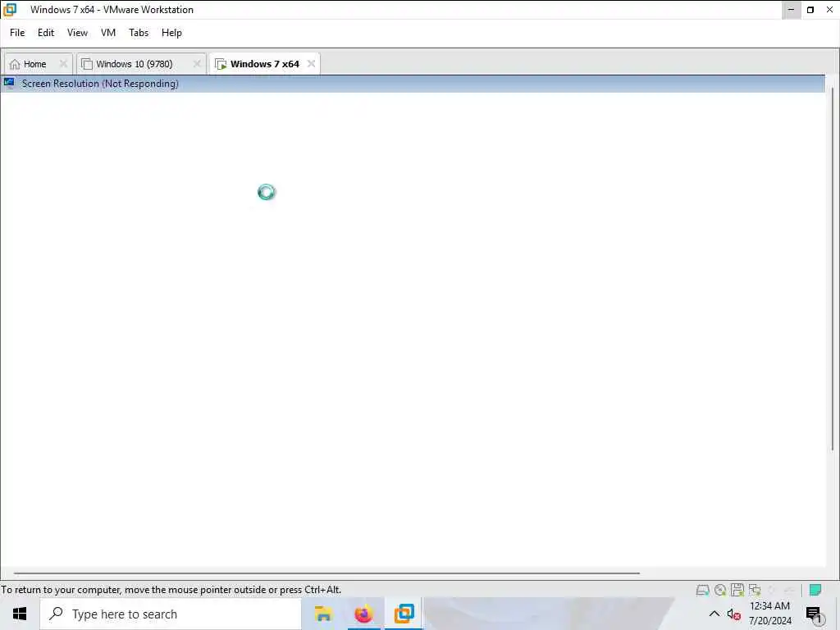Open the Windows Start menu
This screenshot has height=630, width=840.
(x=20, y=614)
